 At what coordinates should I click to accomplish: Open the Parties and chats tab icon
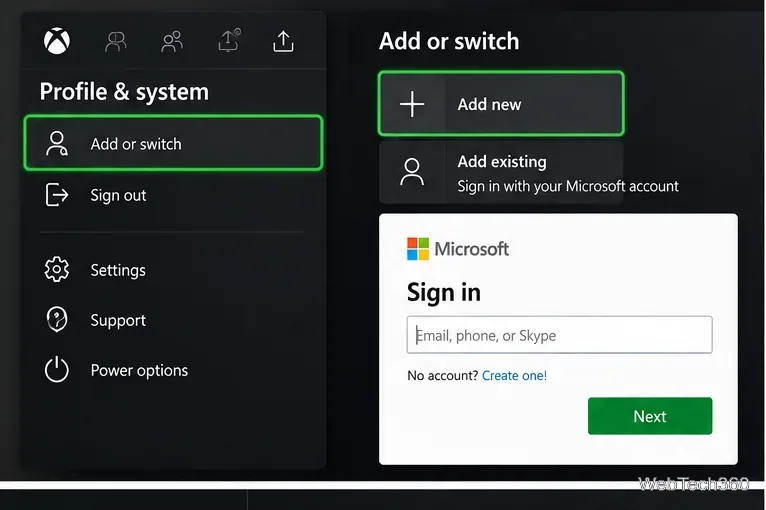pyautogui.click(x=116, y=42)
